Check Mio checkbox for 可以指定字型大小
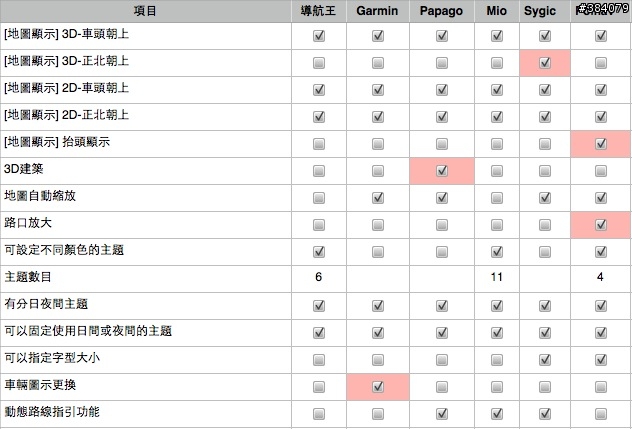Viewport: 632px width, 429px height. [x=496, y=359]
